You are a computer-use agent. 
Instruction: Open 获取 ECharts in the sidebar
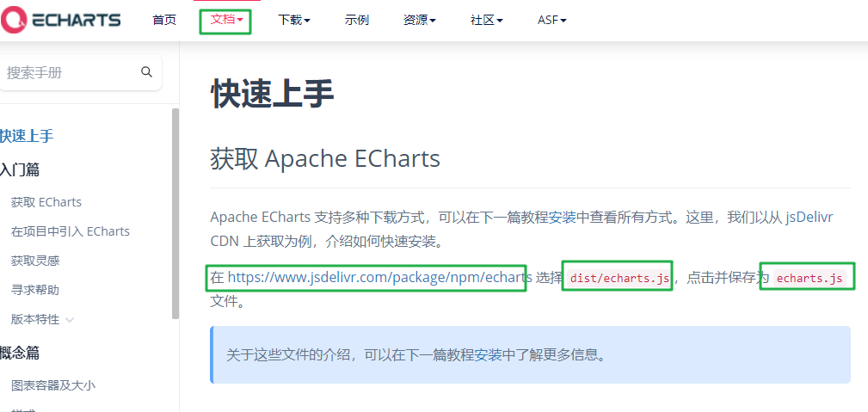[x=46, y=202]
